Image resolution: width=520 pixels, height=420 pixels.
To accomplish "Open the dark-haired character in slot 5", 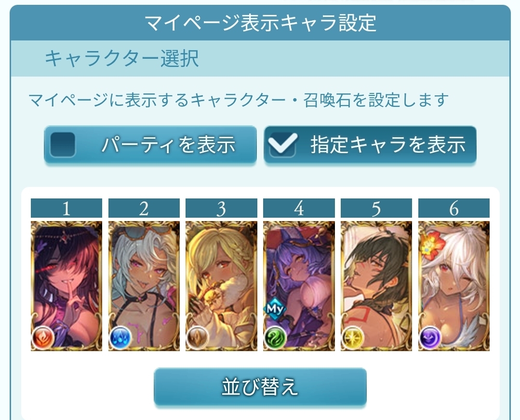I will point(376,286).
